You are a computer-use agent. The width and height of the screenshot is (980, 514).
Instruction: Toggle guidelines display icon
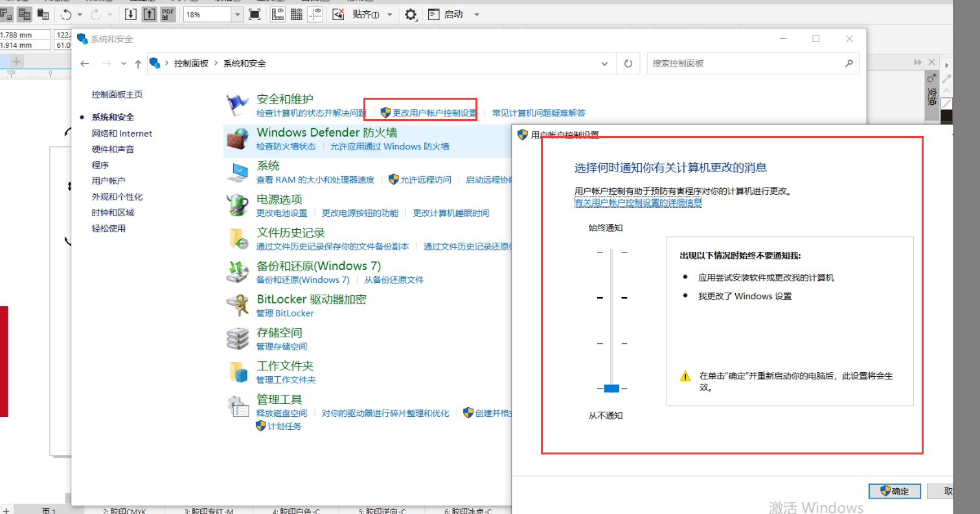pos(315,14)
